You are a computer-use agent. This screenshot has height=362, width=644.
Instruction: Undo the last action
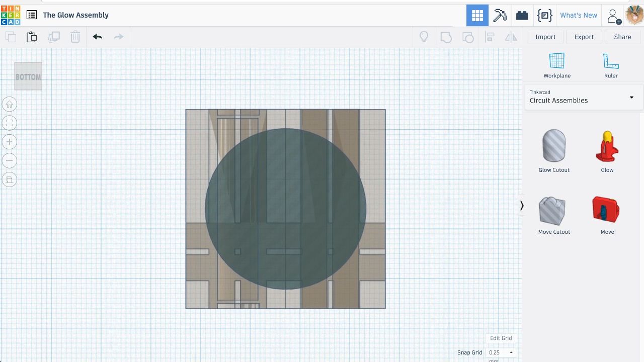[98, 37]
